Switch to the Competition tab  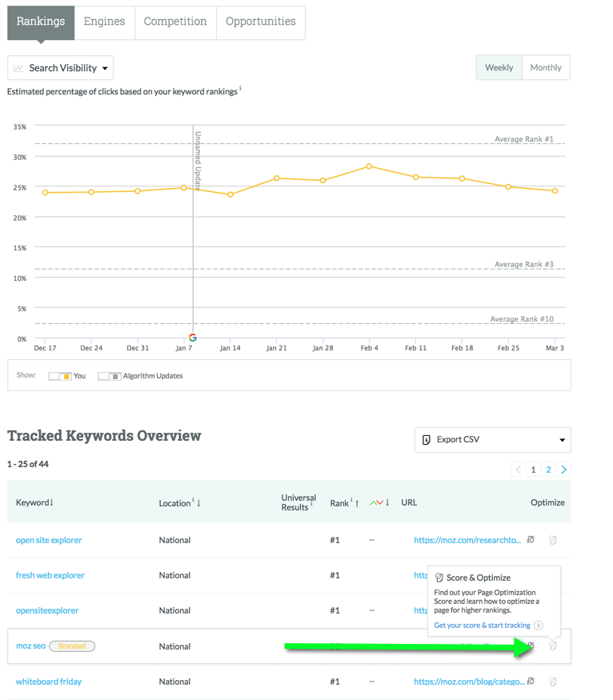(175, 22)
